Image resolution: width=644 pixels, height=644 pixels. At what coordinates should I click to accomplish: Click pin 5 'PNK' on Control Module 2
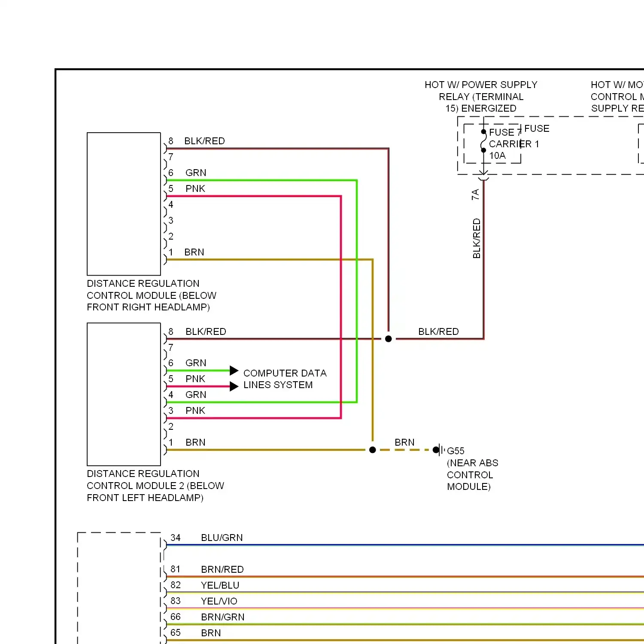coord(195,379)
